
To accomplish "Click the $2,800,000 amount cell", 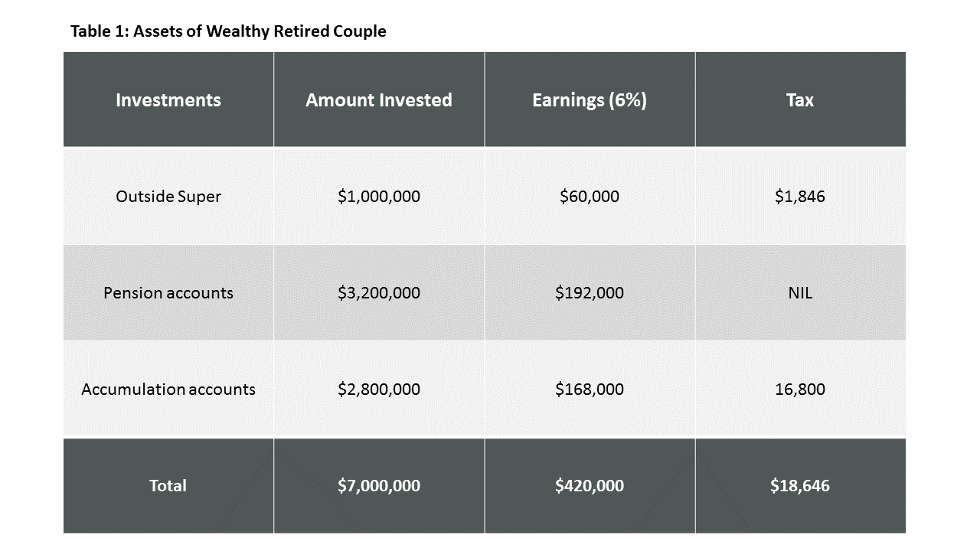I will coord(379,390).
